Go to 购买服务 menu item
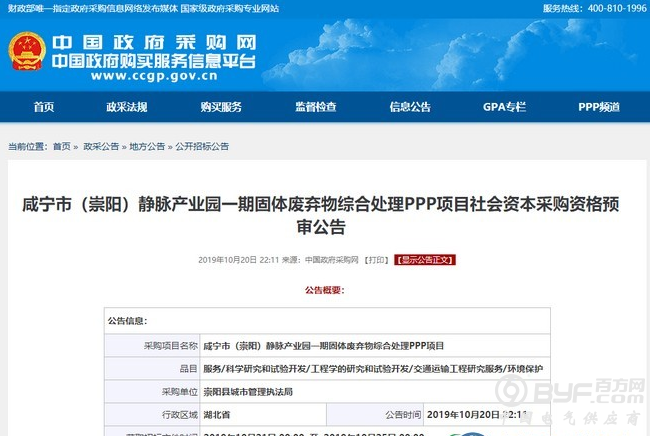Viewport: 655px width, 436px height. pyautogui.click(x=221, y=107)
